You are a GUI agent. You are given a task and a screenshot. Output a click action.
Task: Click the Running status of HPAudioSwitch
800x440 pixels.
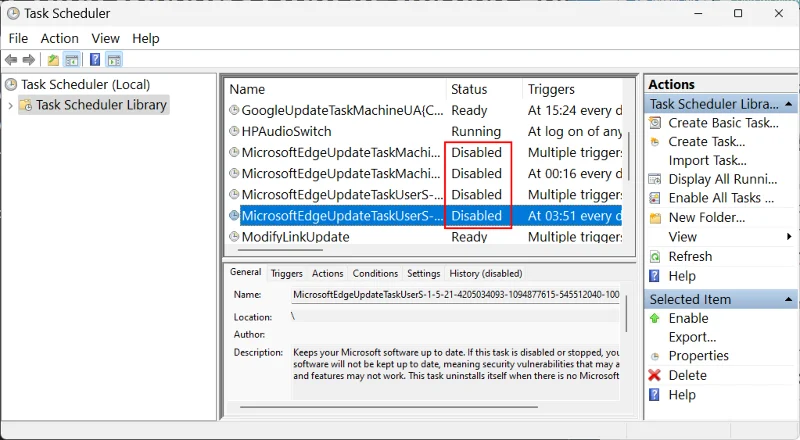click(476, 132)
